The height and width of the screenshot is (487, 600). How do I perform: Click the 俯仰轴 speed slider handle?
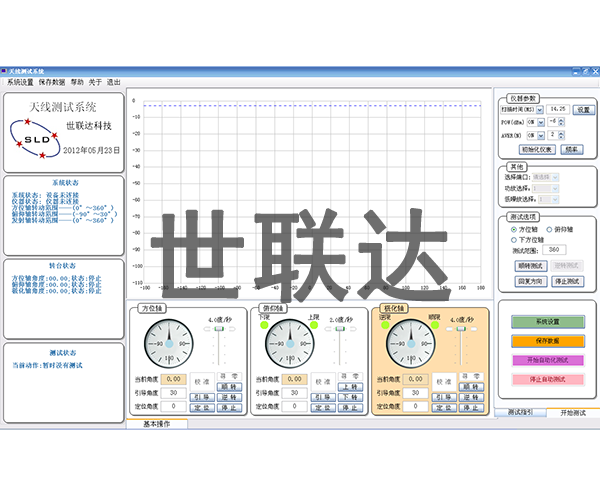click(x=340, y=329)
